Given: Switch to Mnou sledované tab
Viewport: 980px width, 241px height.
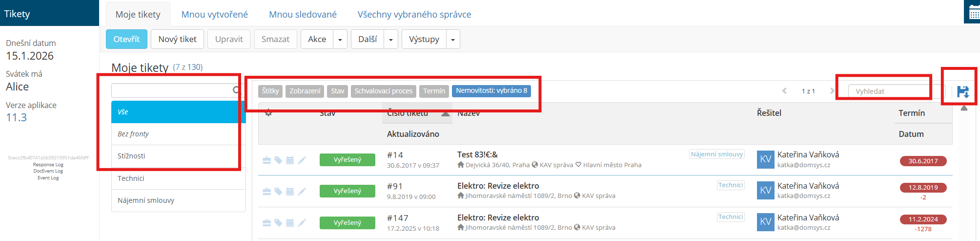Looking at the screenshot, I should click(x=303, y=14).
